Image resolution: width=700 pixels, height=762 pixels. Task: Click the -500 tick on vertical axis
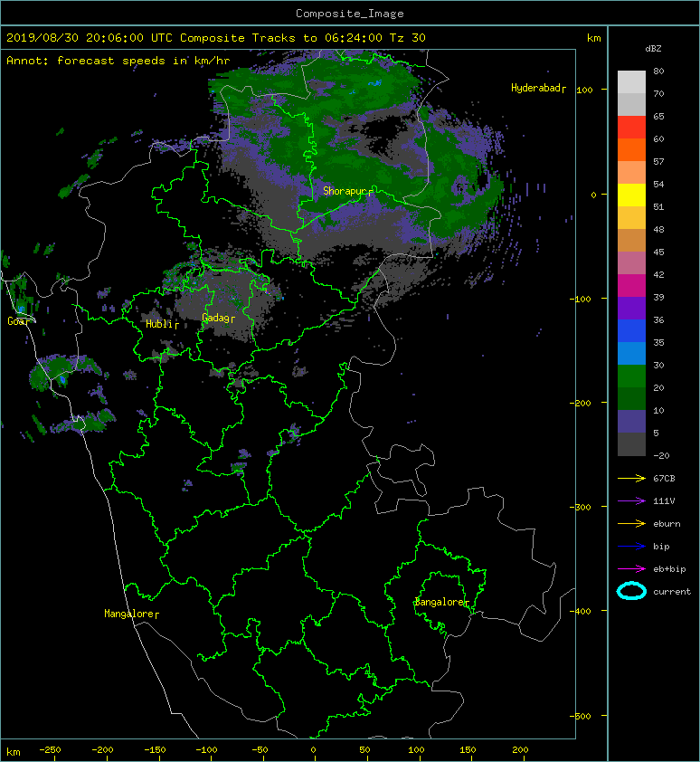pos(581,716)
